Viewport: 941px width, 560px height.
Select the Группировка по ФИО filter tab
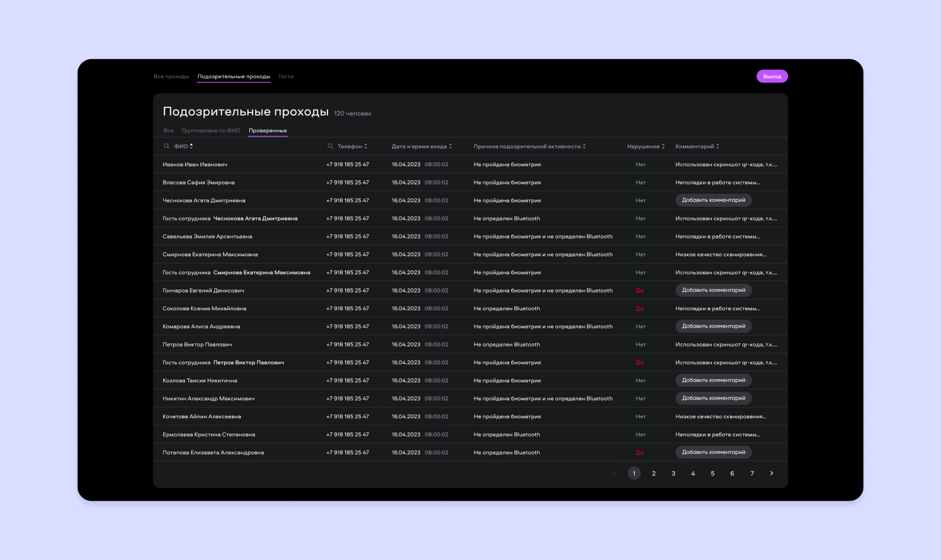211,131
